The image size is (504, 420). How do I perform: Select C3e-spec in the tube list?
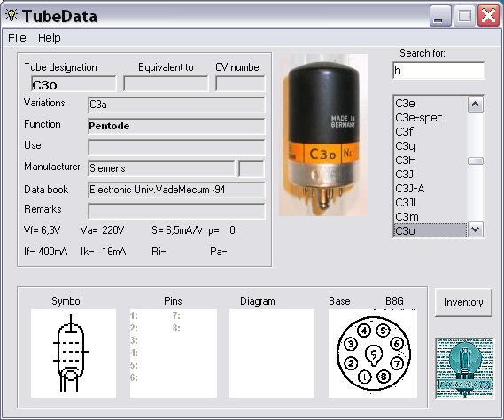click(430, 118)
